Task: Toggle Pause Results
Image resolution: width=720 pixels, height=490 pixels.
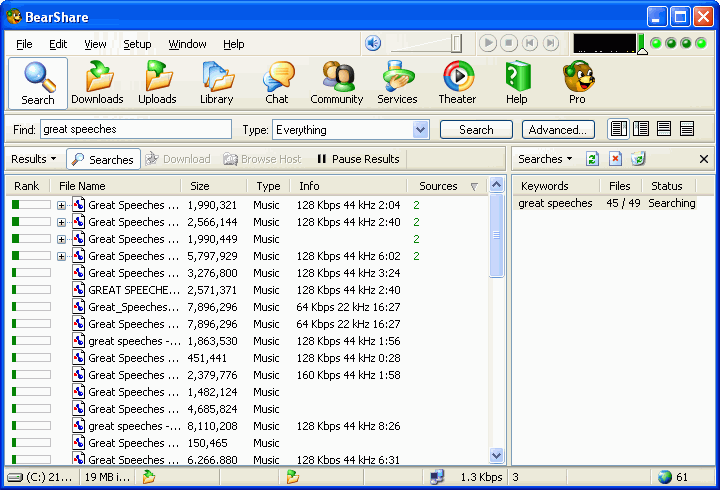Action: pyautogui.click(x=358, y=159)
